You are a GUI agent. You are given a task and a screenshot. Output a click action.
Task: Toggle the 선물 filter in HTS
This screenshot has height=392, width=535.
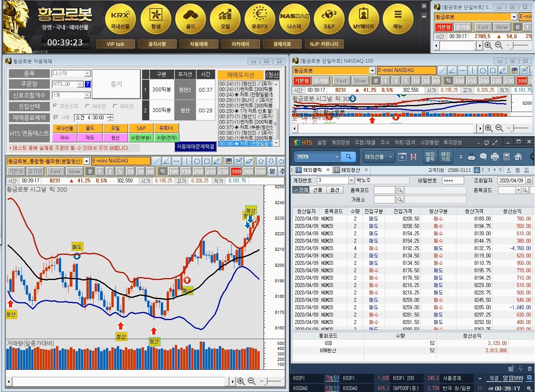click(x=318, y=190)
